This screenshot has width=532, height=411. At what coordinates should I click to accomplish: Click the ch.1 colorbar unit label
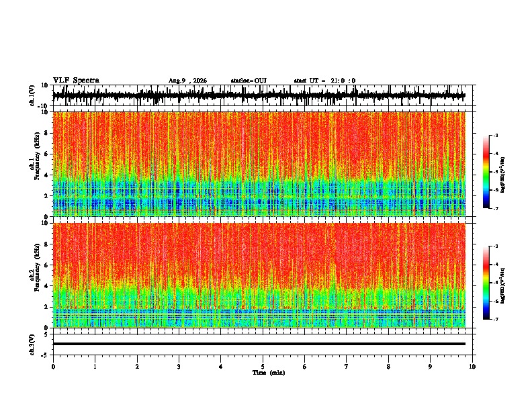(x=503, y=175)
